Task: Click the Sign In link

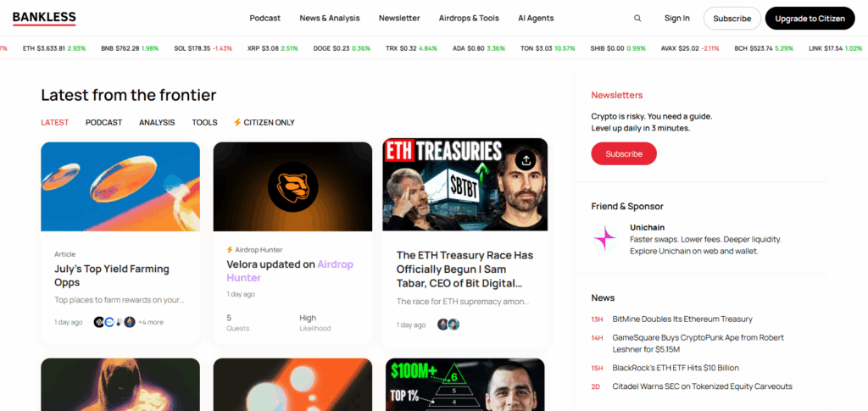Action: coord(677,19)
